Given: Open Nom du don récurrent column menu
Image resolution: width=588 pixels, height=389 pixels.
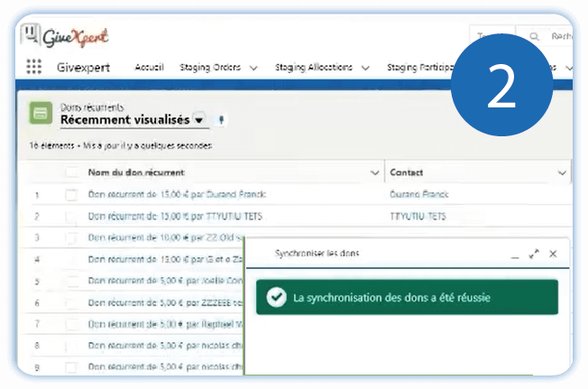Looking at the screenshot, I should [x=374, y=172].
